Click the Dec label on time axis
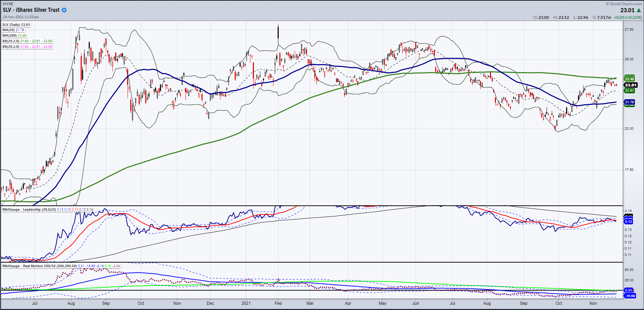Image resolution: width=644 pixels, height=310 pixels. tap(211, 303)
